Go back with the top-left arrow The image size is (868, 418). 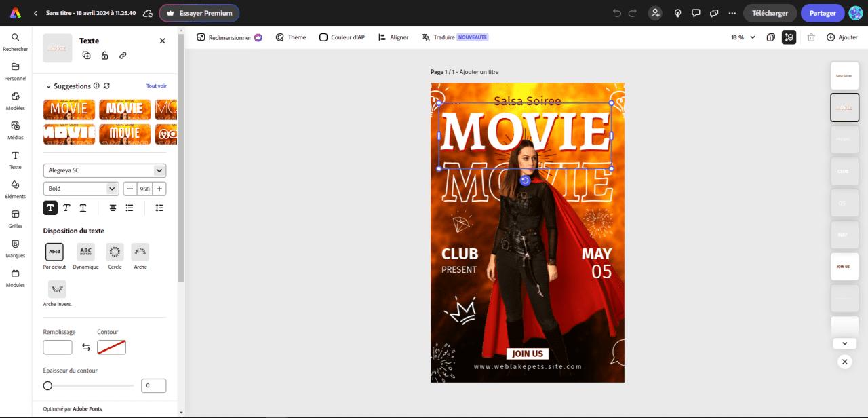35,13
